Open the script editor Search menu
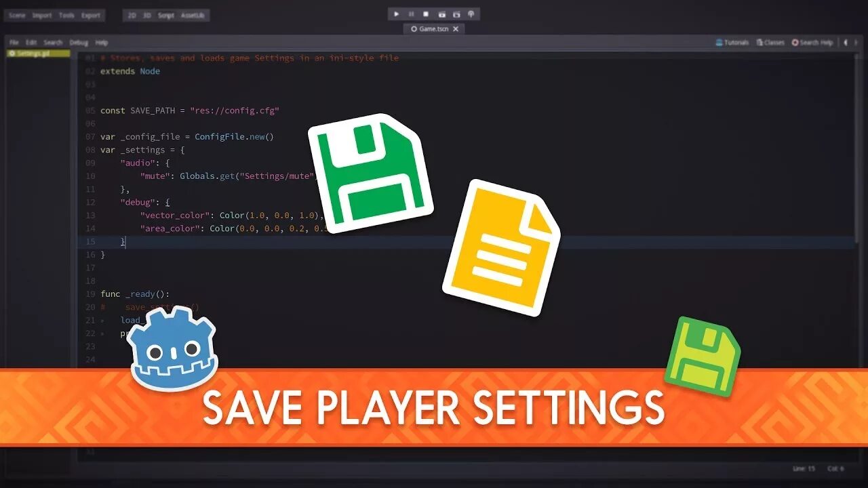 tap(53, 42)
